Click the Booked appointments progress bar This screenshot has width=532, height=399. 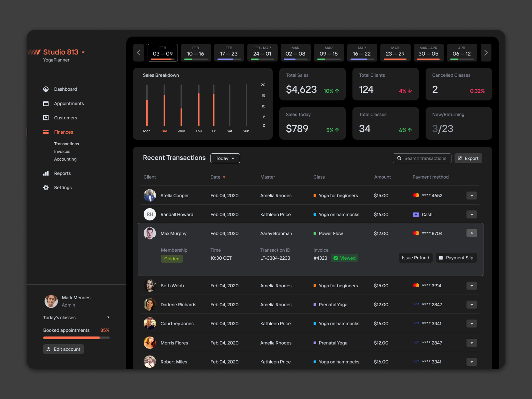[76, 338]
